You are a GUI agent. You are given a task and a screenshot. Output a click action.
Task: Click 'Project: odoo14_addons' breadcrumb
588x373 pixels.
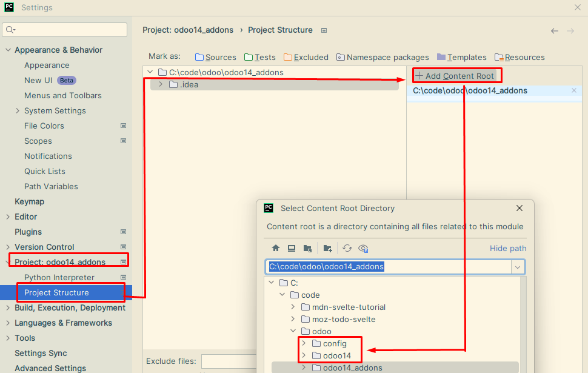(x=188, y=30)
